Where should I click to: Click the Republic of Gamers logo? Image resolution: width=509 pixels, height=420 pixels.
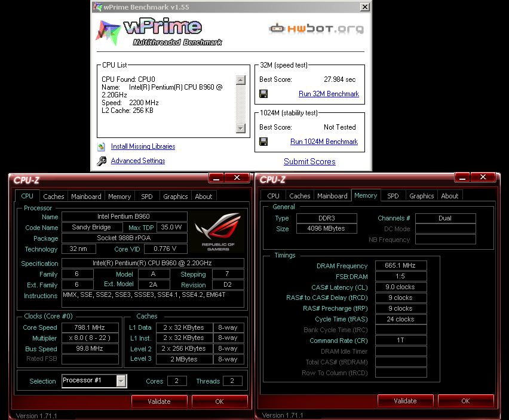pos(217,232)
